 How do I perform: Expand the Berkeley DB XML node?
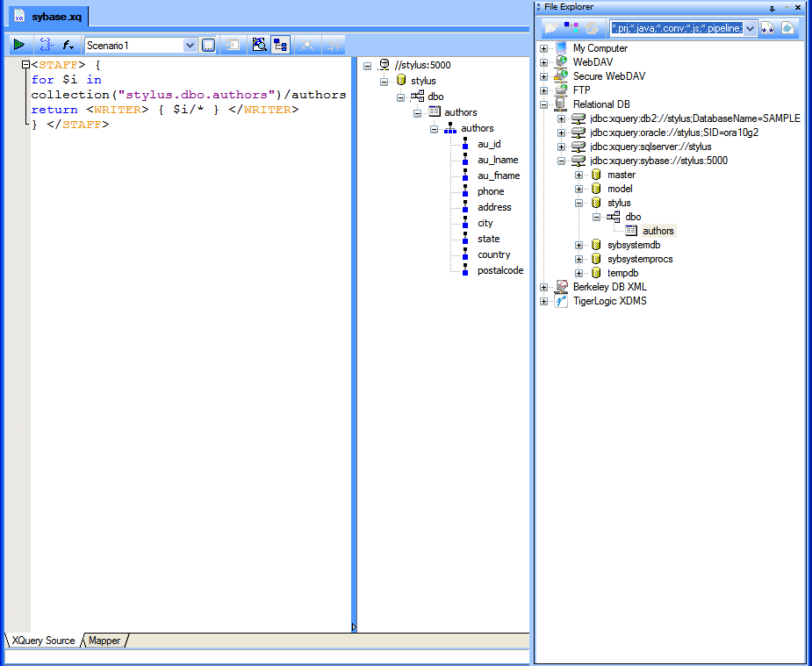(544, 287)
